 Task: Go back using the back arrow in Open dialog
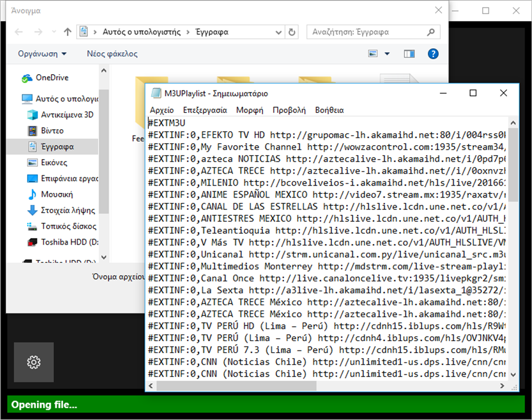pyautogui.click(x=19, y=32)
